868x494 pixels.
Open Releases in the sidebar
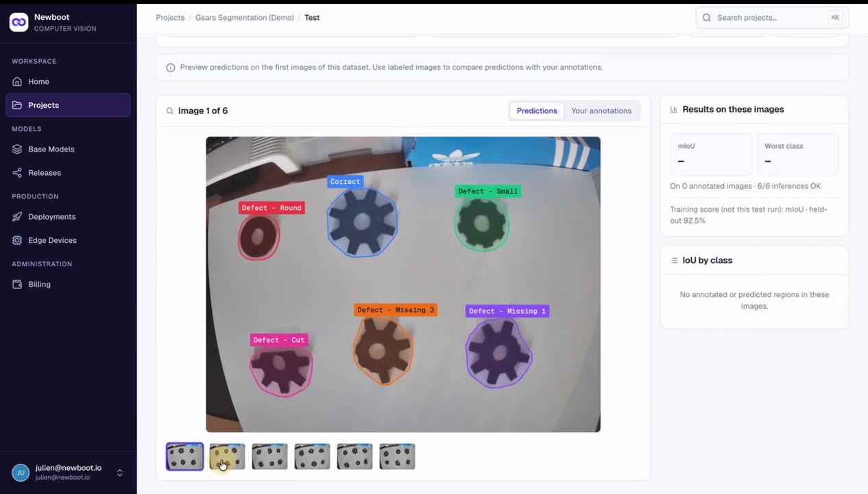68,173
